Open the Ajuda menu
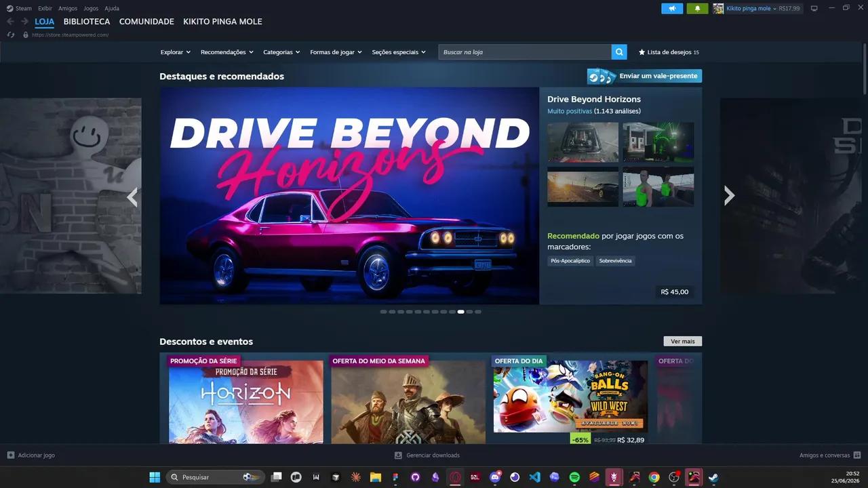Screen dimensions: 868x488 click(x=112, y=8)
